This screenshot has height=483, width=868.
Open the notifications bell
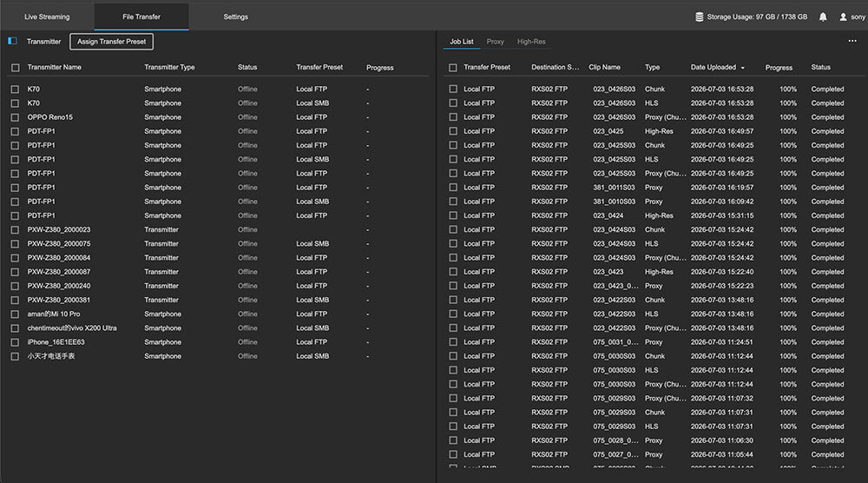coord(823,17)
